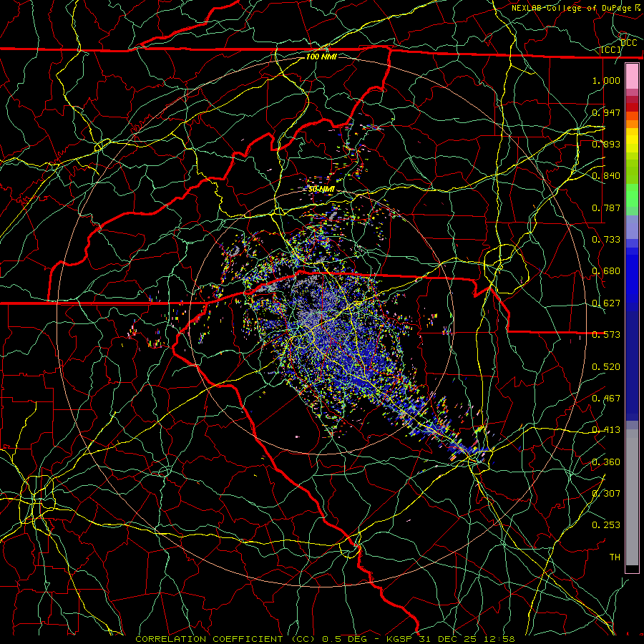Select the 0.307 scale value
This screenshot has width=644, height=644.
click(x=606, y=494)
